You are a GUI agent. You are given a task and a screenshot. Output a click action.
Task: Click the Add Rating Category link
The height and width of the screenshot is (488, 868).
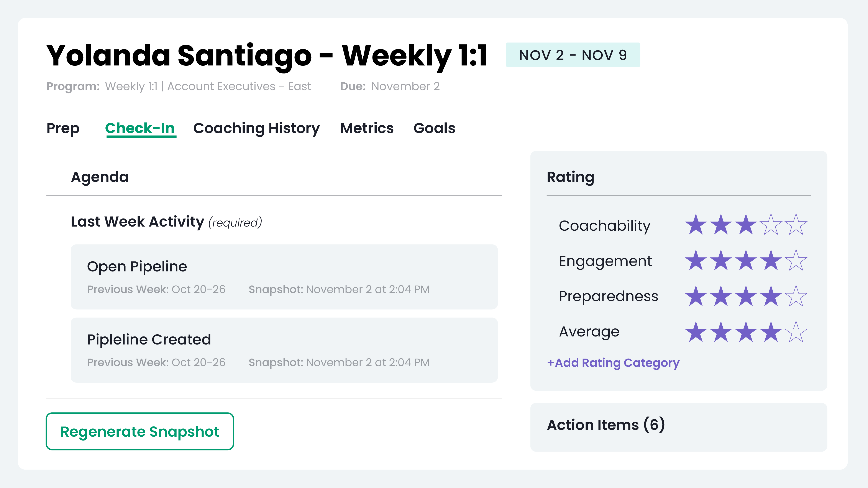(x=613, y=363)
